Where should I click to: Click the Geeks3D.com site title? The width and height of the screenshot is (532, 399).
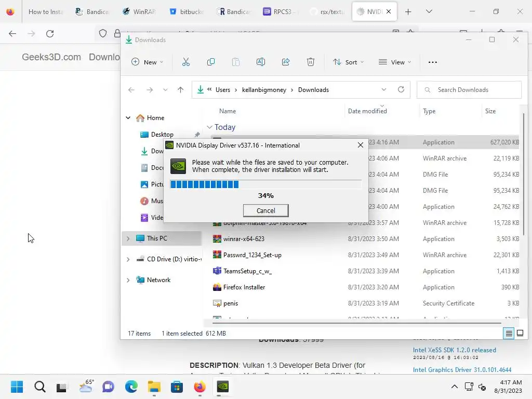(x=51, y=57)
